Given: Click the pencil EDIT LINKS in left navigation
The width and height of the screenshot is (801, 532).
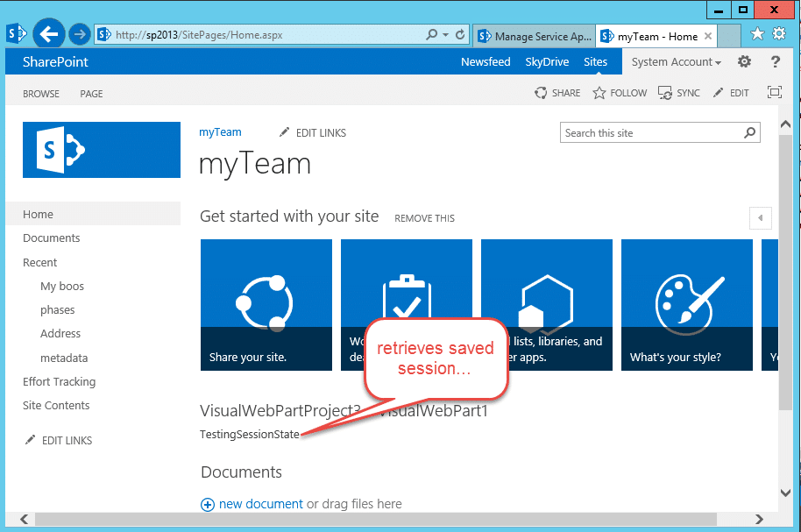Looking at the screenshot, I should pyautogui.click(x=59, y=440).
